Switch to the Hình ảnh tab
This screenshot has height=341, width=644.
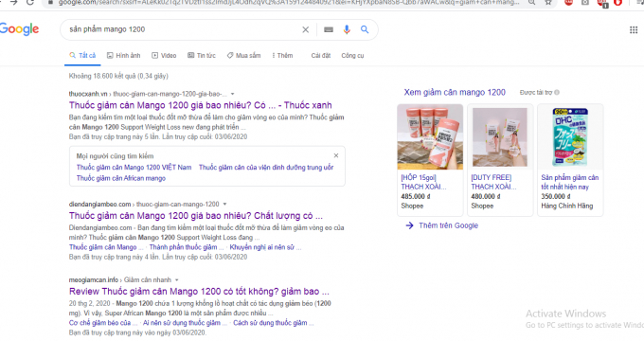124,56
